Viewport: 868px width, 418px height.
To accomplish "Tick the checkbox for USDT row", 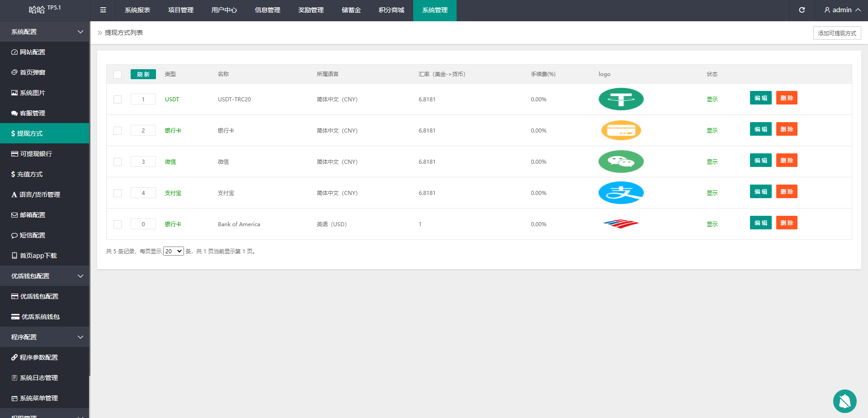I will (118, 100).
